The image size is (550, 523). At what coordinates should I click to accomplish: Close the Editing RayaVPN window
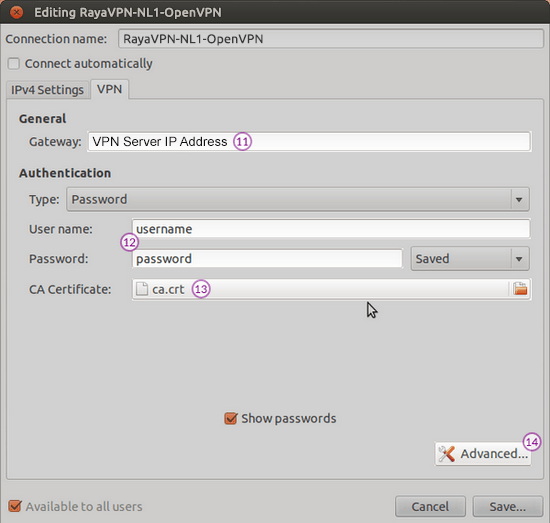16,12
